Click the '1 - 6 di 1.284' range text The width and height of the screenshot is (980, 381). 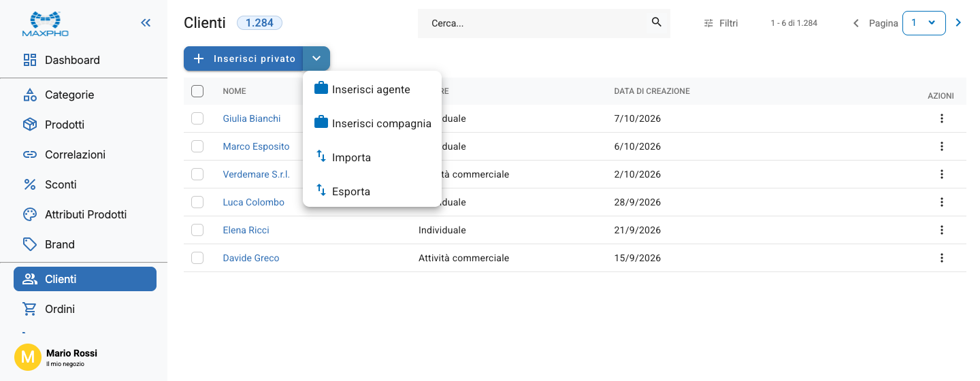click(794, 23)
